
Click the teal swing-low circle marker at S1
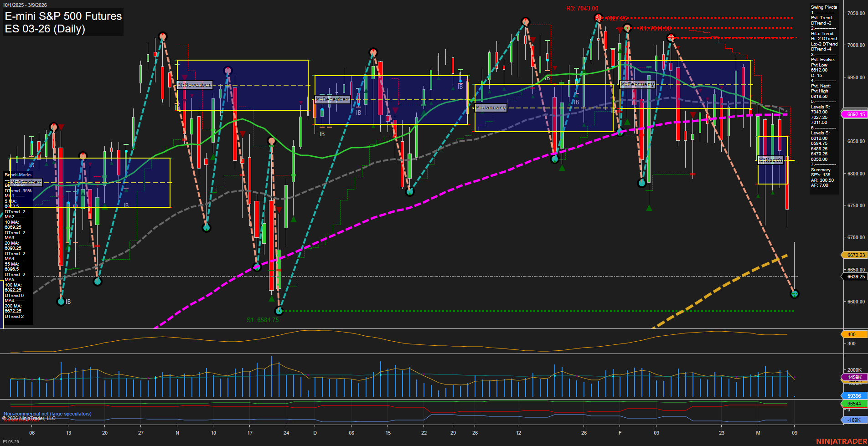279,311
